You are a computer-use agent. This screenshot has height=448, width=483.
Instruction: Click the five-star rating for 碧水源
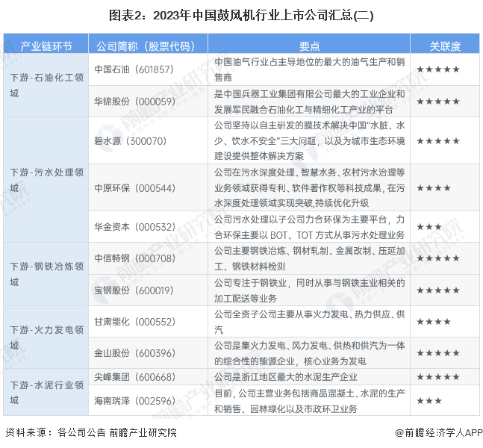coord(438,141)
